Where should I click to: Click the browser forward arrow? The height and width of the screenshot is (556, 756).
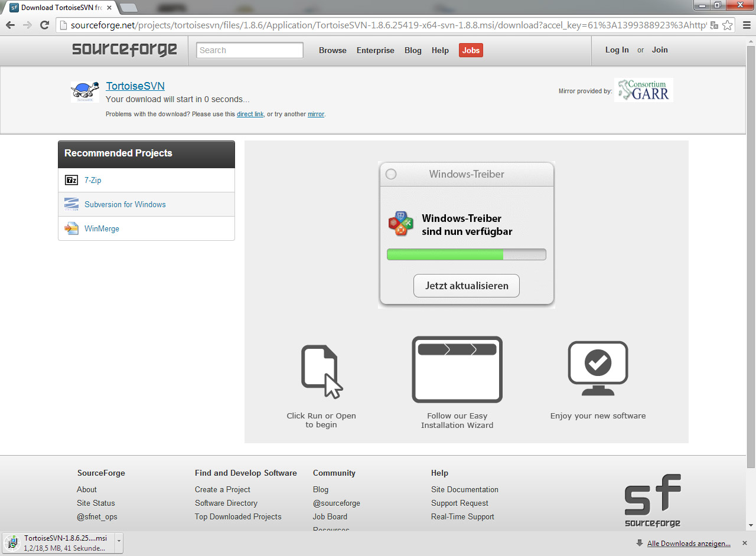point(27,25)
